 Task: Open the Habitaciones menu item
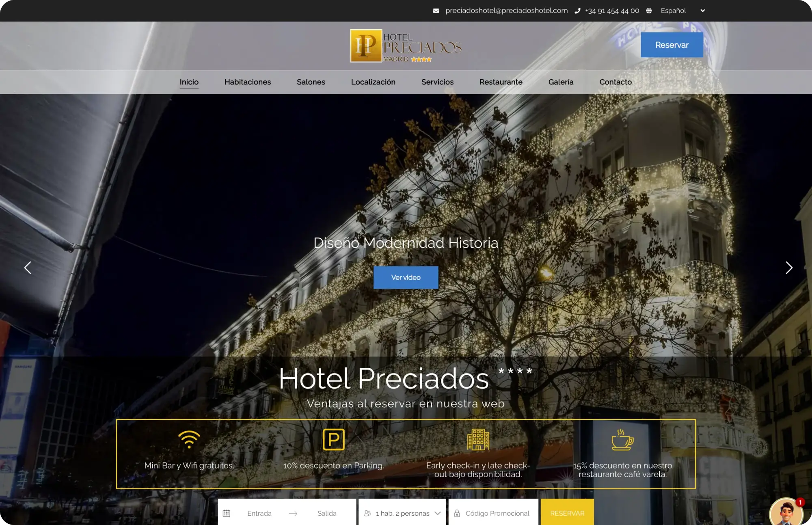[248, 82]
